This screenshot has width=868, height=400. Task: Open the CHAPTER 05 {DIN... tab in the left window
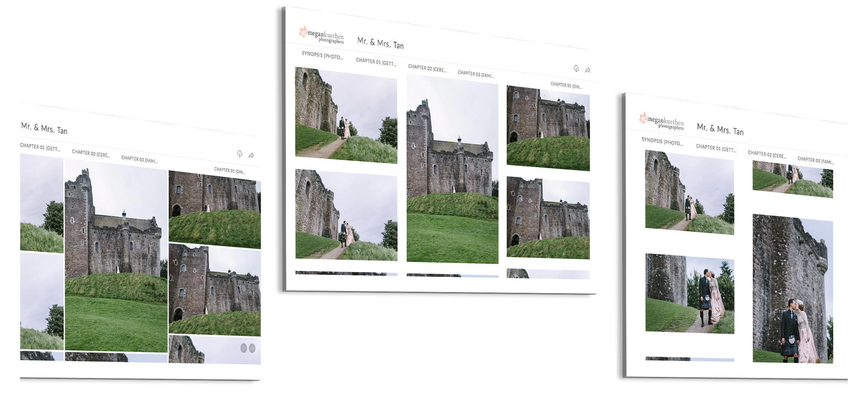click(230, 170)
